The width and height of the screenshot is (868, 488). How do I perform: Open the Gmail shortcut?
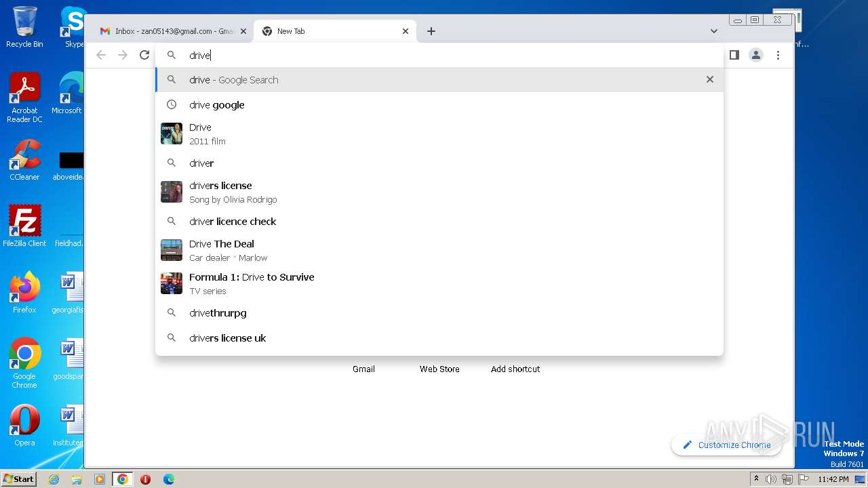363,369
